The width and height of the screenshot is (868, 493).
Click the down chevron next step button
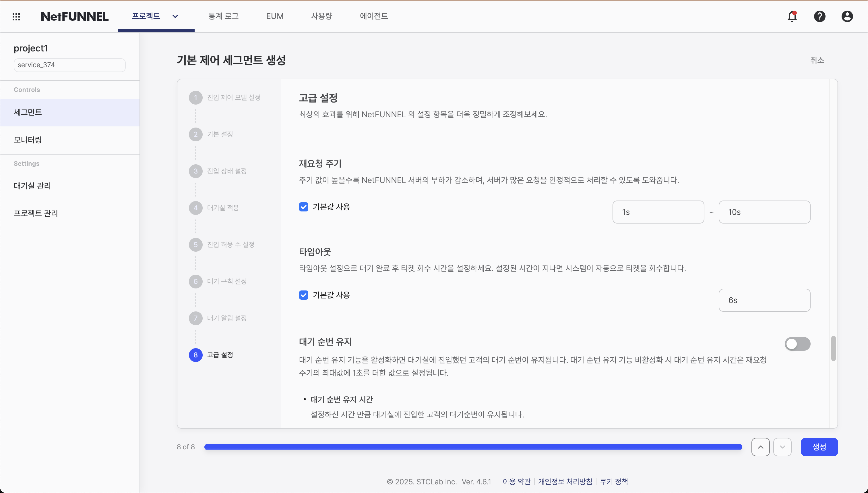[782, 447]
